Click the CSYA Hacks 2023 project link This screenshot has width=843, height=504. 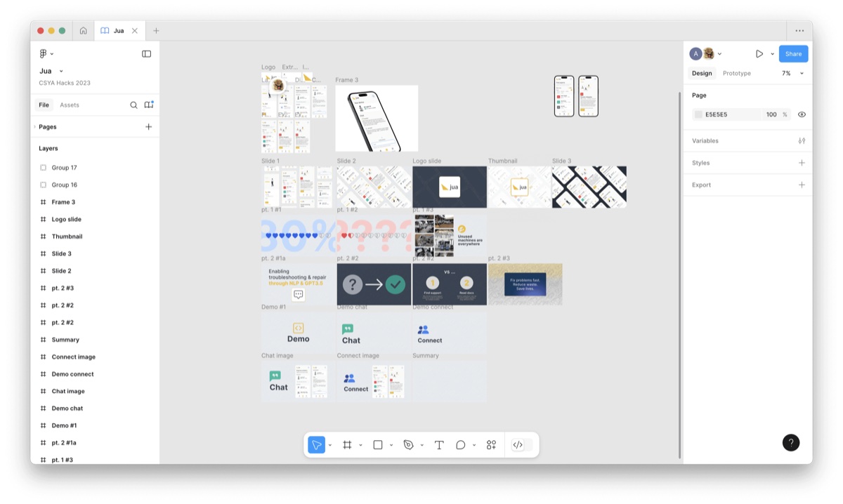[x=65, y=83]
